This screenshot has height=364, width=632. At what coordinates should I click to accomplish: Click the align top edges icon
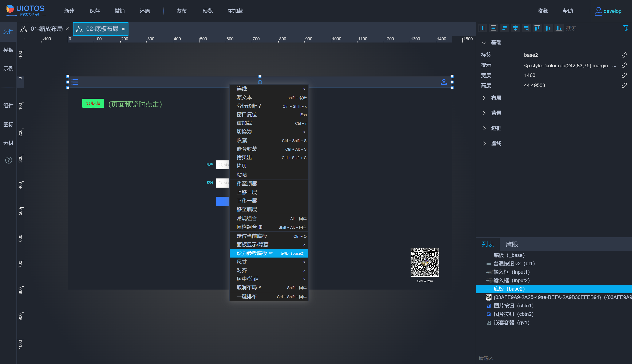[x=537, y=28]
